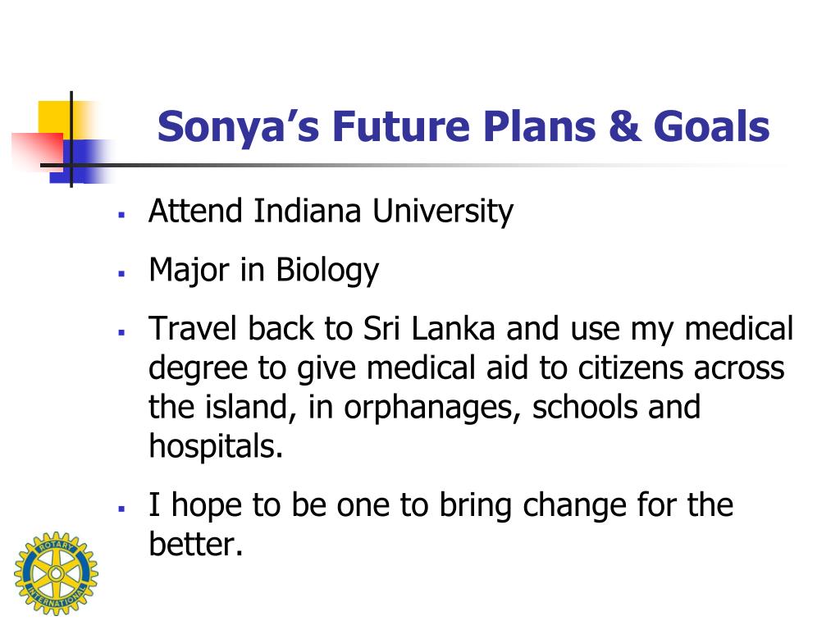Viewport: 840px width, 630px height.
Task: Click the words Sri Lanka in the third bullet
Action: point(428,328)
